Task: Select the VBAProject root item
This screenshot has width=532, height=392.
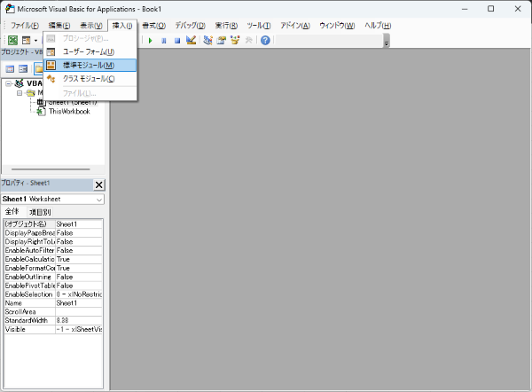Action: [35, 83]
